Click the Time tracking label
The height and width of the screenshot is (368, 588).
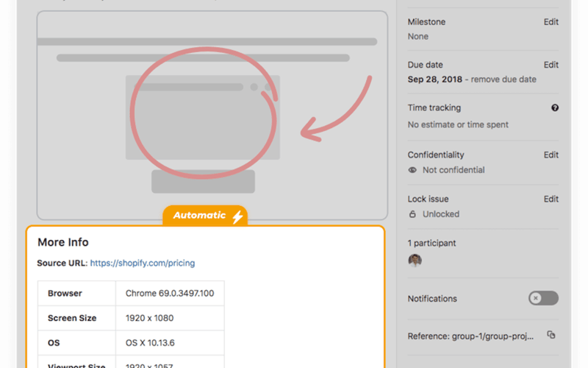point(434,107)
